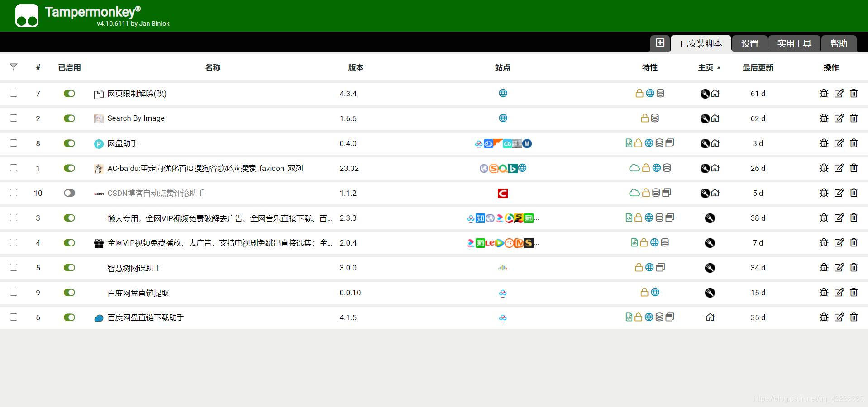Open debug icon for 网页限制解除(改) script
The width and height of the screenshot is (868, 407).
(824, 93)
